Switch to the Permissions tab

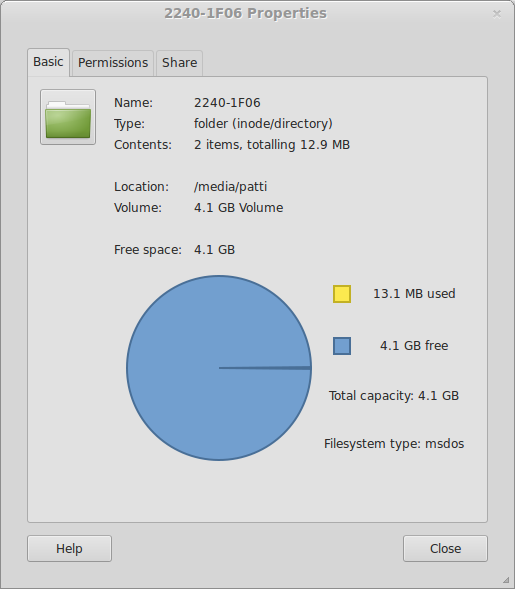[x=113, y=63]
